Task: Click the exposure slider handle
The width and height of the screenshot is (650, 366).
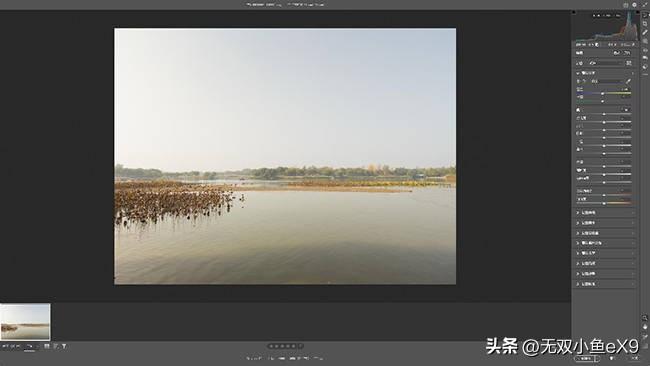Action: tap(604, 114)
